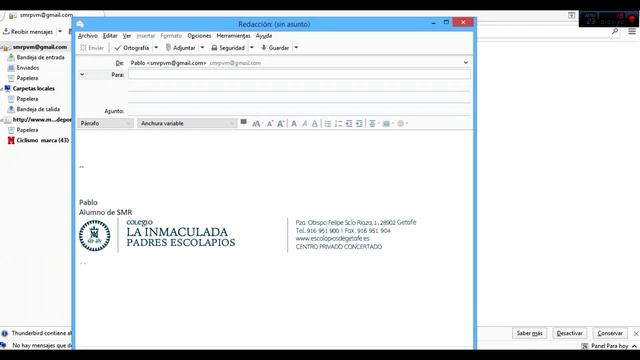Apply numbered list
This screenshot has width=640, height=360.
[338, 124]
